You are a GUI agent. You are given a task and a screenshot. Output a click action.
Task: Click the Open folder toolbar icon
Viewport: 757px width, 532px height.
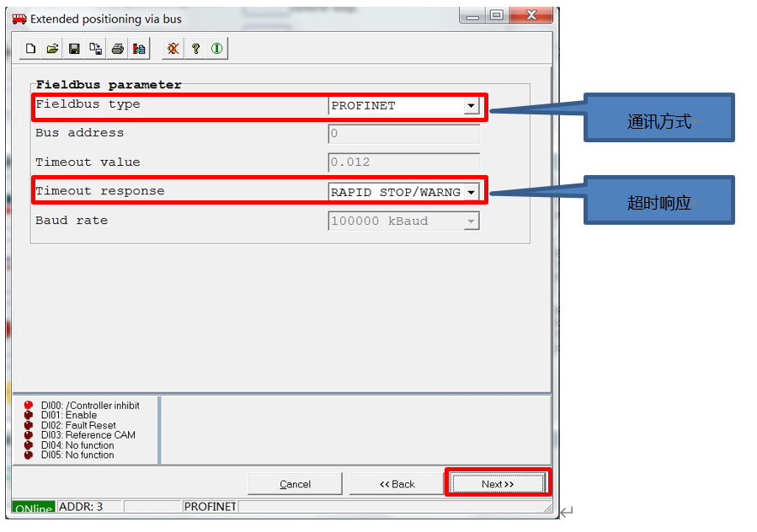pos(52,49)
